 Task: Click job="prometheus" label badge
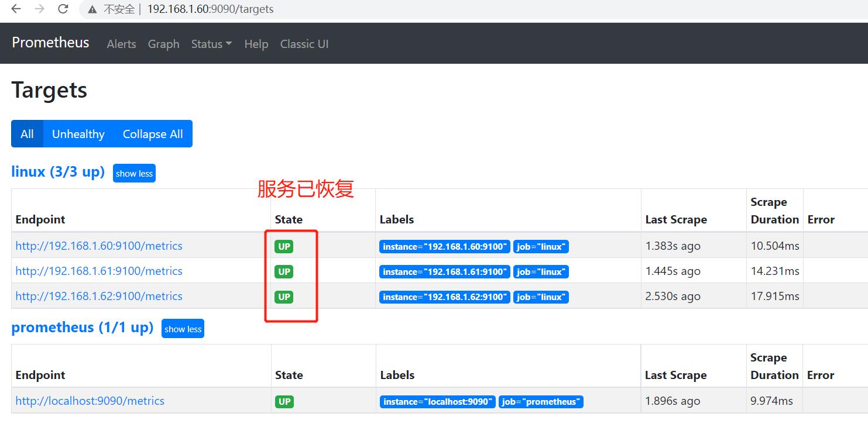point(541,402)
